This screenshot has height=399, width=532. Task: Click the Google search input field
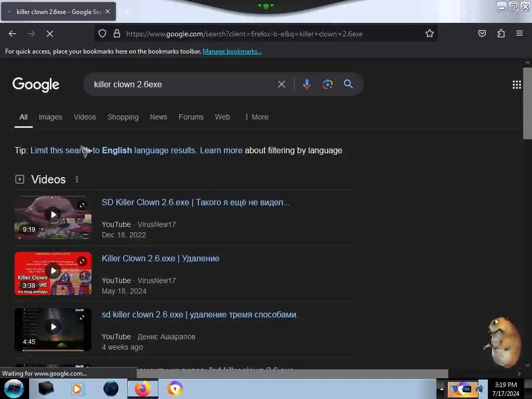(x=183, y=84)
